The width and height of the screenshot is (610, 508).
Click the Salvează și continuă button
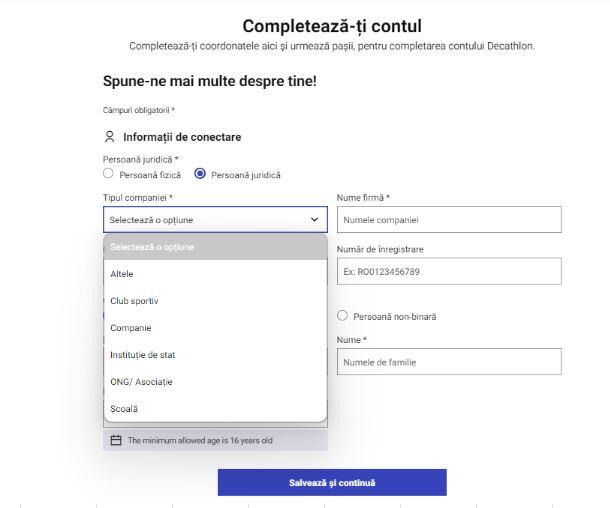[x=332, y=483]
